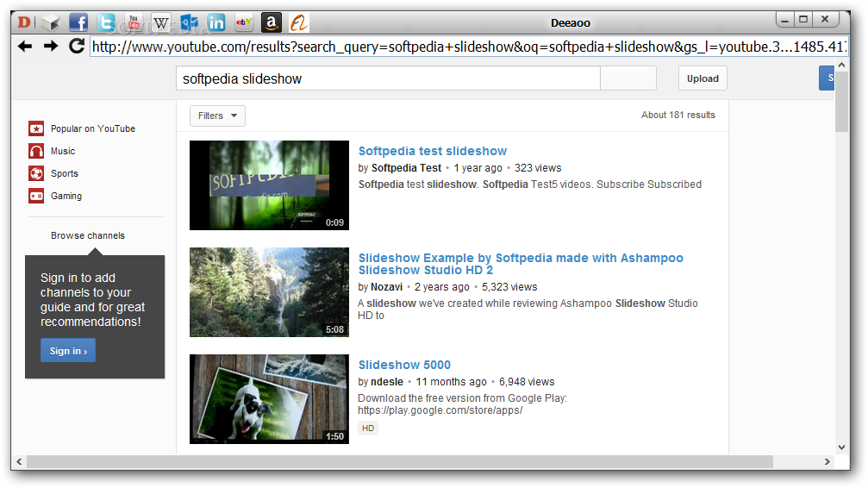
Task: Select Gaming in the sidebar
Action: coord(66,196)
